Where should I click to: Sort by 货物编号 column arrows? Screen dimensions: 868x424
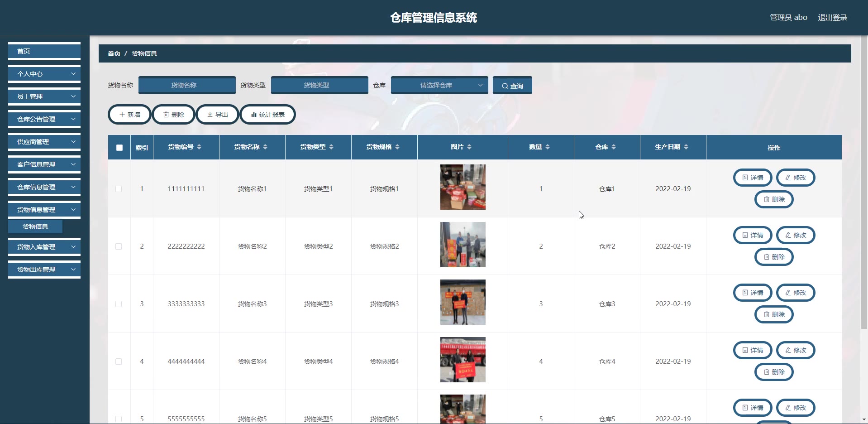click(x=199, y=147)
